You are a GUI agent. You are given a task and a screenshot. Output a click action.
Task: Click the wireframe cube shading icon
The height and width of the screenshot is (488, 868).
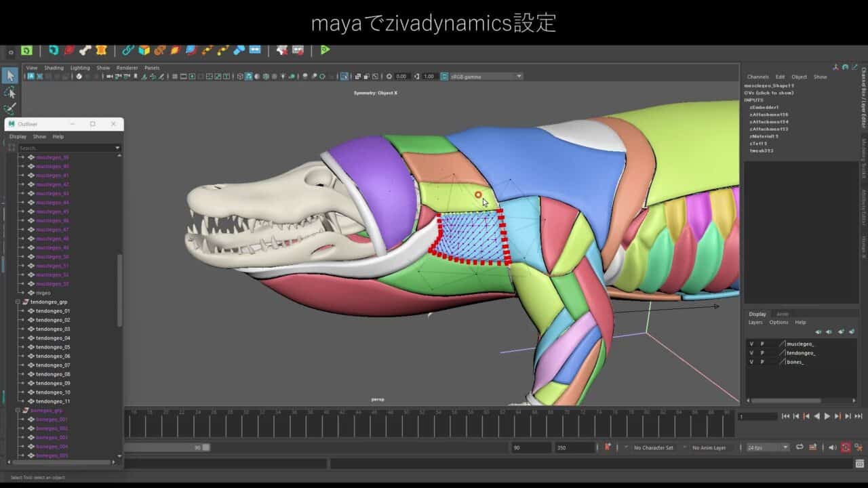pos(240,77)
